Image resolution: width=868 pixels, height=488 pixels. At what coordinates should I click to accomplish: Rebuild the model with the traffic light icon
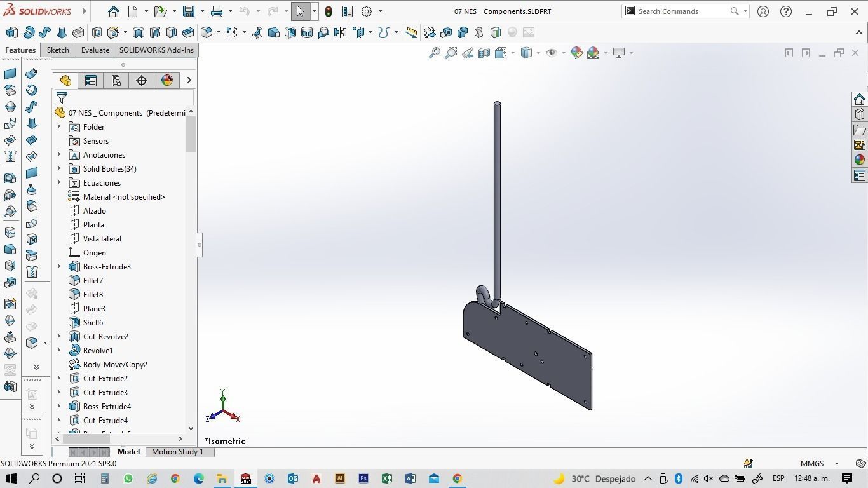pyautogui.click(x=329, y=11)
